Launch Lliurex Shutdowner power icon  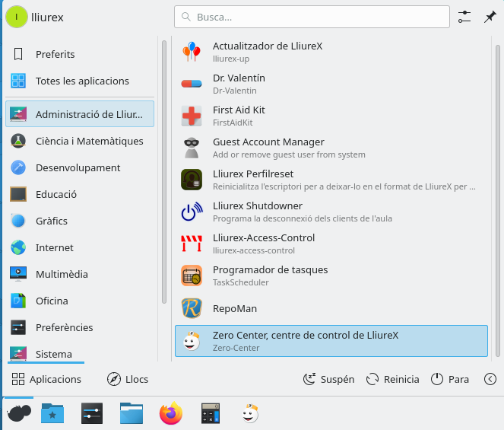coord(192,212)
